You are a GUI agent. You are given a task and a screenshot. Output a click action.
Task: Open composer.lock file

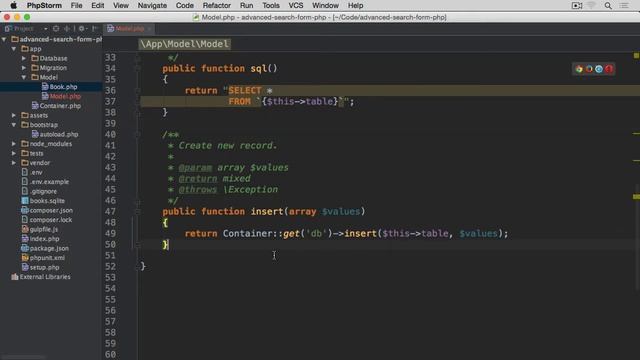click(x=47, y=220)
